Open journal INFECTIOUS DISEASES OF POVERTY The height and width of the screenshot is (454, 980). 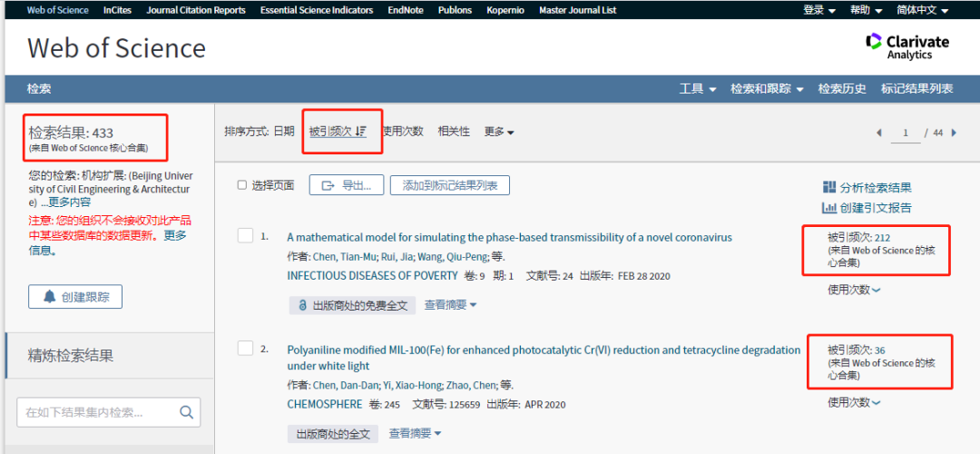coord(373,276)
